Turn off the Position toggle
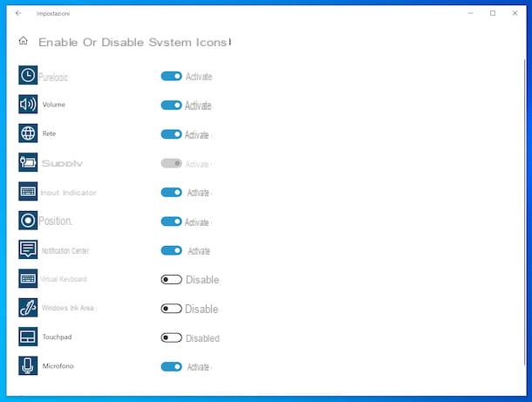 [x=171, y=221]
